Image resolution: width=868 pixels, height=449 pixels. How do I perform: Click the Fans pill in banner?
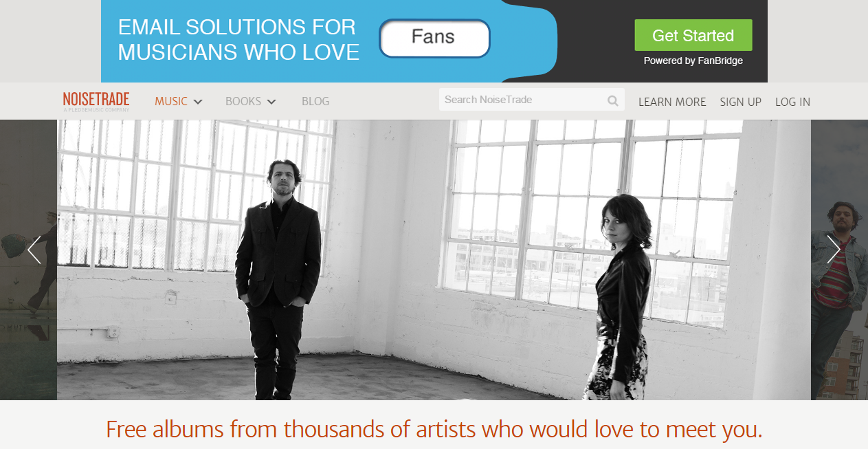pos(434,38)
